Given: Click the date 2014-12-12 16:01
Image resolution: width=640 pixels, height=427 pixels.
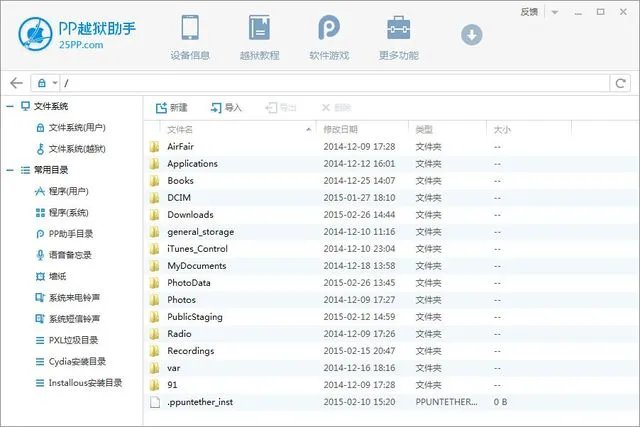Looking at the screenshot, I should pos(359,164).
